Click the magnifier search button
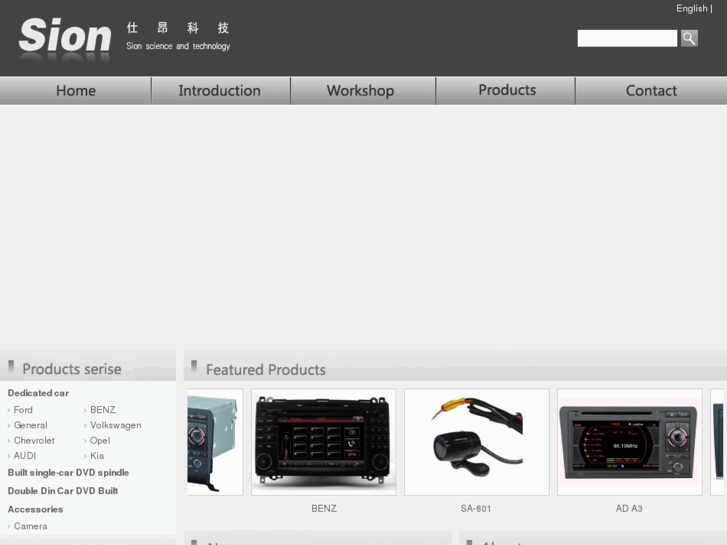This screenshot has height=545, width=727. pyautogui.click(x=689, y=38)
